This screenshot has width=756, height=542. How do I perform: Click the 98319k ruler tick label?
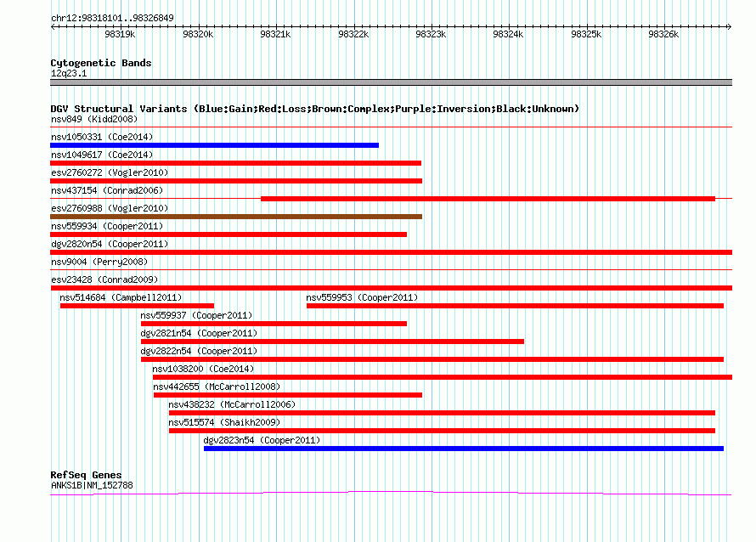point(120,34)
